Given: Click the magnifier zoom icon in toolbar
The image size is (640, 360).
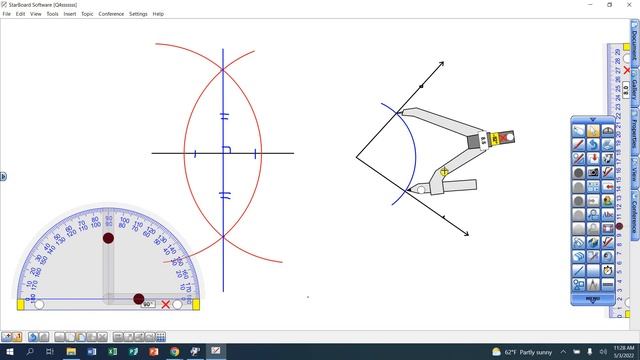Looking at the screenshot, I should 593,214.
